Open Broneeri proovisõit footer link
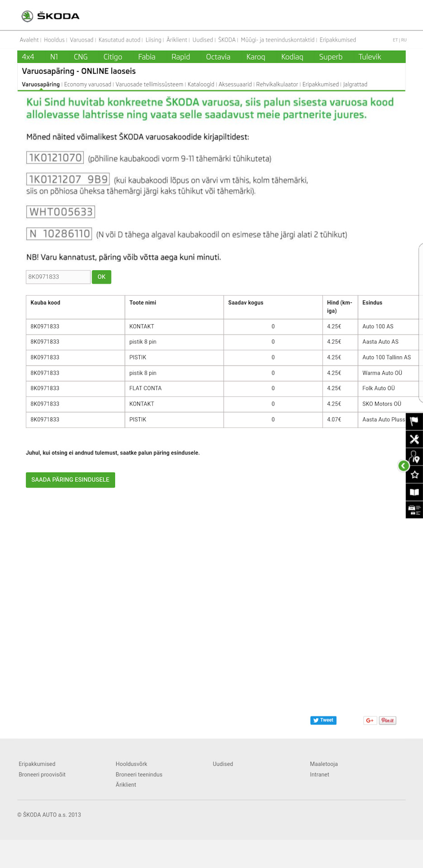The width and height of the screenshot is (423, 868). pyautogui.click(x=42, y=774)
